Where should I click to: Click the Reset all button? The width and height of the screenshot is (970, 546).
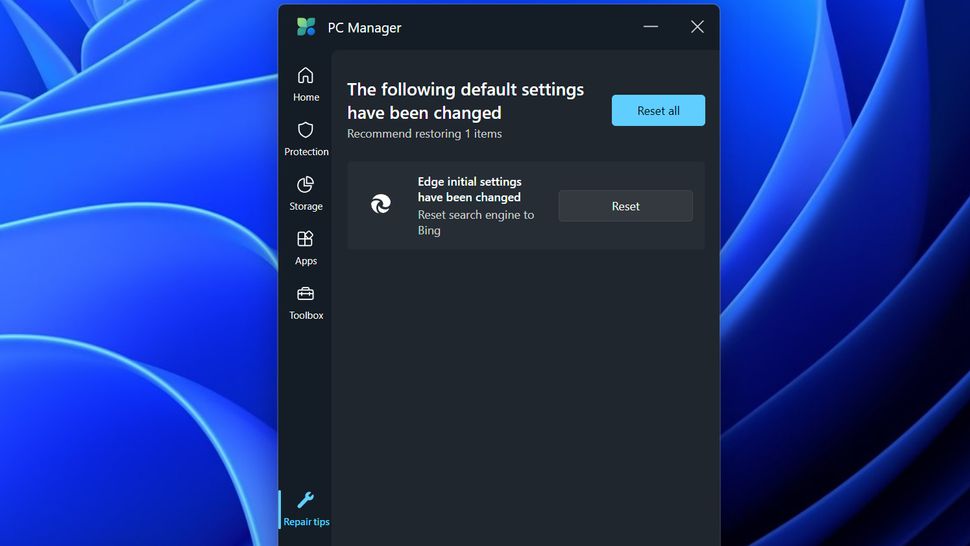[x=658, y=111]
